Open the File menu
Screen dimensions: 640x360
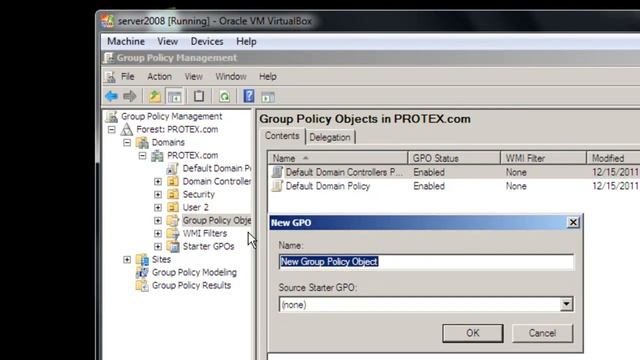pos(127,77)
